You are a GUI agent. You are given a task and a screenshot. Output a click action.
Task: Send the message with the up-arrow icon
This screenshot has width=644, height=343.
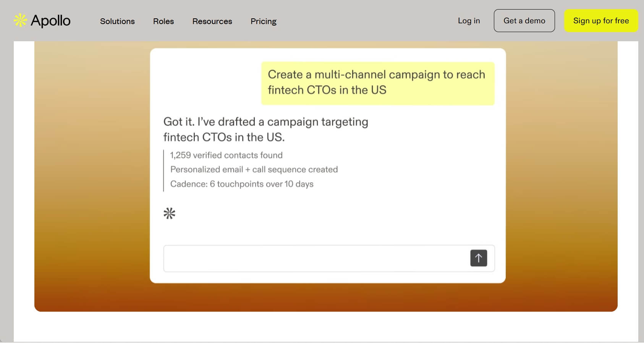point(478,258)
